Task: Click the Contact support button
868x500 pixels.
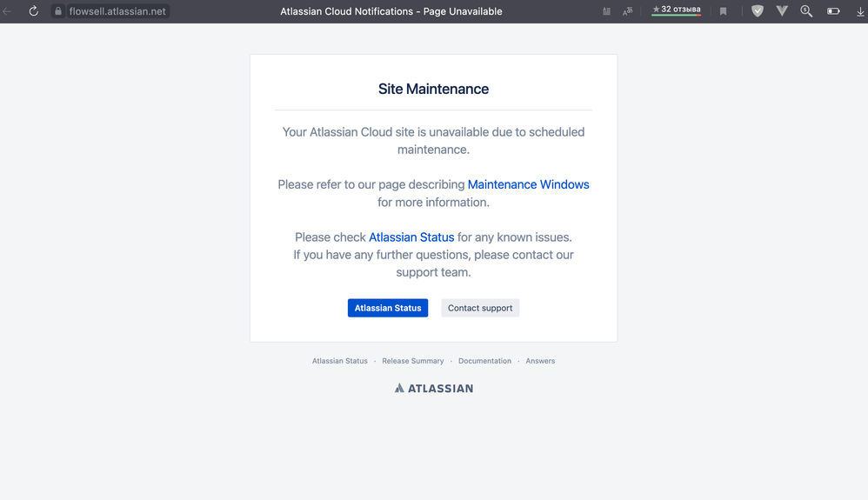Action: (x=480, y=308)
